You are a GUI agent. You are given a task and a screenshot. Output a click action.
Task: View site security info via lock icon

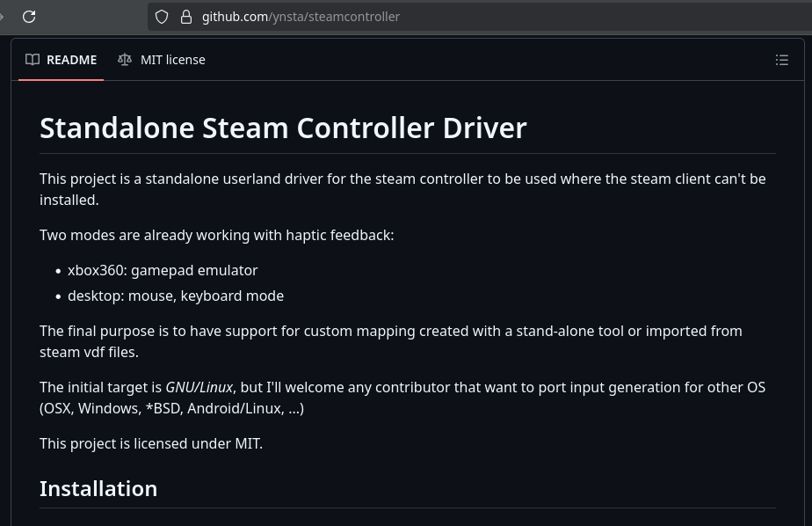coord(186,17)
